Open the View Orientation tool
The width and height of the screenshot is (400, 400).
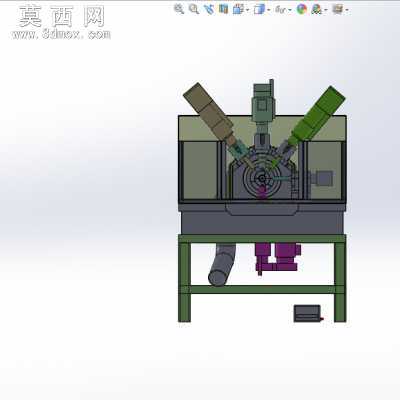(238, 9)
